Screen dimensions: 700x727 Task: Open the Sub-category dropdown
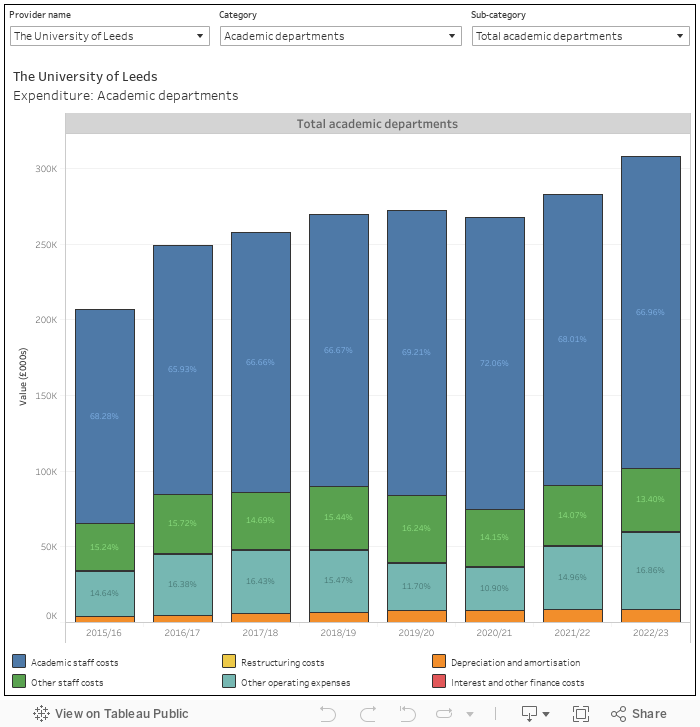(x=580, y=36)
